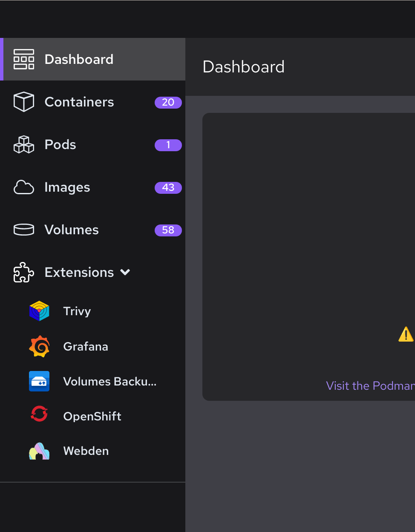The image size is (415, 532).
Task: Click the Grafana flame icon
Action: [39, 346]
